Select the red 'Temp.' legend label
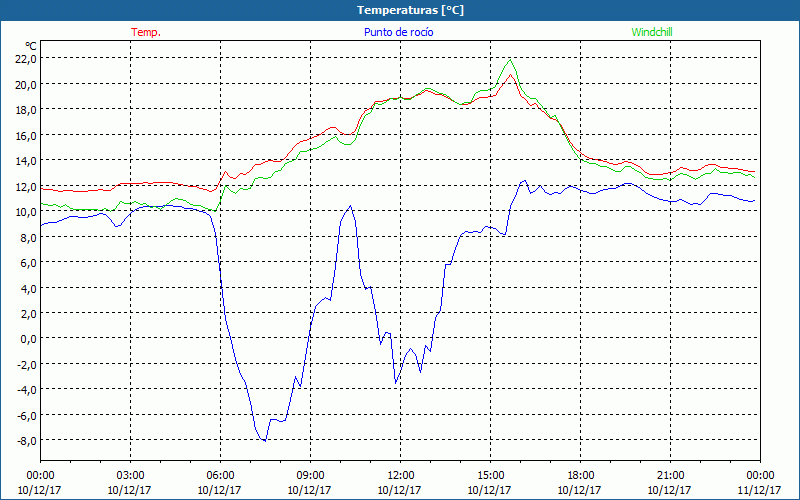Image resolution: width=800 pixels, height=500 pixels. coord(146,32)
